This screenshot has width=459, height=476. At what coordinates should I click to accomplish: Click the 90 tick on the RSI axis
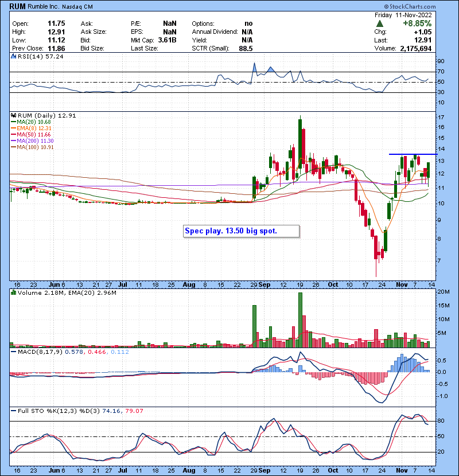441,61
